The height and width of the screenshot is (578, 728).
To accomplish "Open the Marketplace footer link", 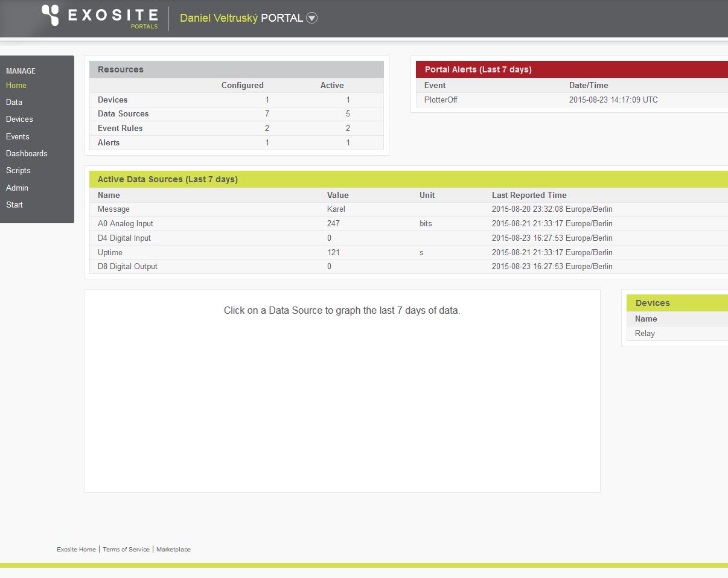I will coord(173,550).
